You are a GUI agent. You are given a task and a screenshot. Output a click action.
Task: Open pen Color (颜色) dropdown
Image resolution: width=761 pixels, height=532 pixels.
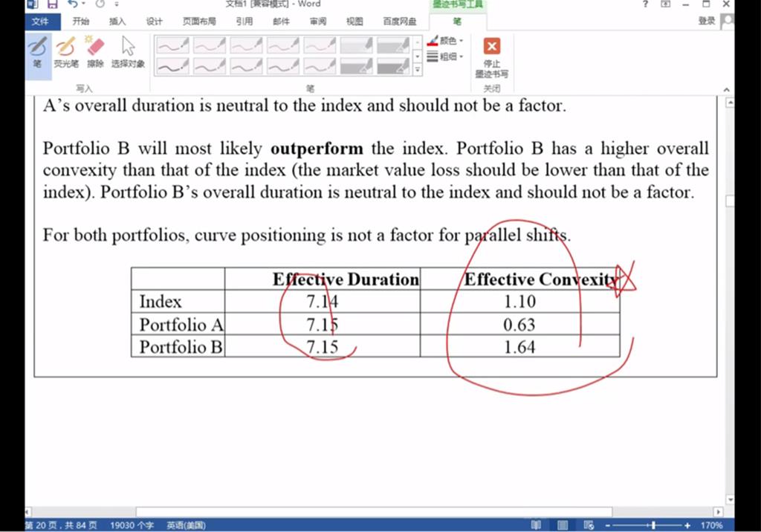446,41
